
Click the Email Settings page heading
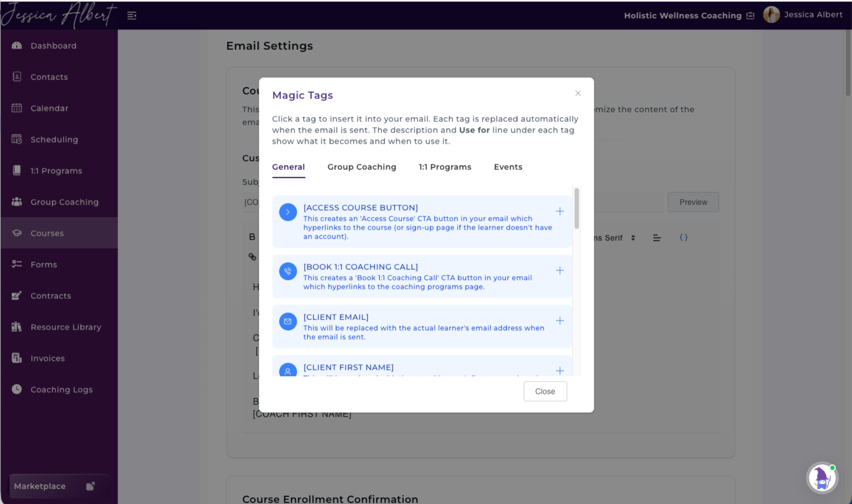coord(270,46)
